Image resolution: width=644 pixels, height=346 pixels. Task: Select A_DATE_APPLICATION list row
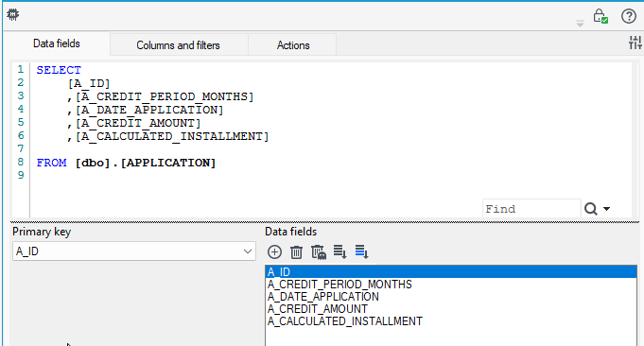click(x=451, y=297)
